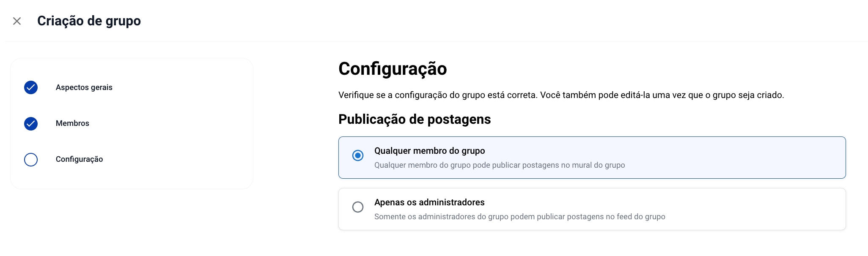Click the Verifique se a configuração instruction text
This screenshot has width=868, height=256.
(x=561, y=95)
